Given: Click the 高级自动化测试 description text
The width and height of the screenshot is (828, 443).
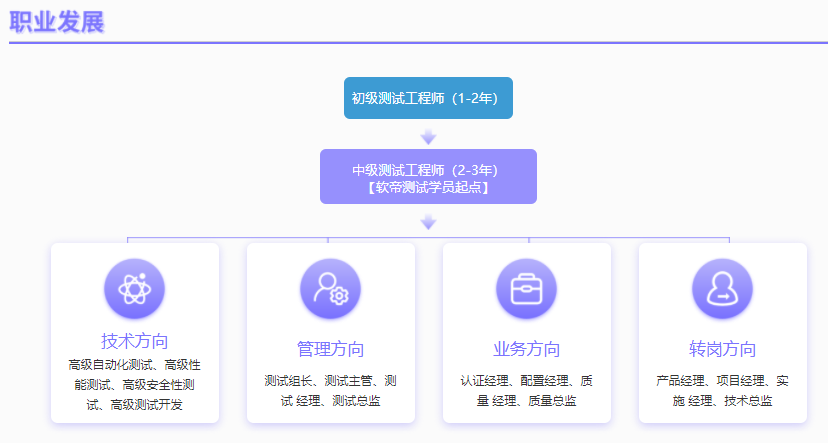Looking at the screenshot, I should point(112,364).
